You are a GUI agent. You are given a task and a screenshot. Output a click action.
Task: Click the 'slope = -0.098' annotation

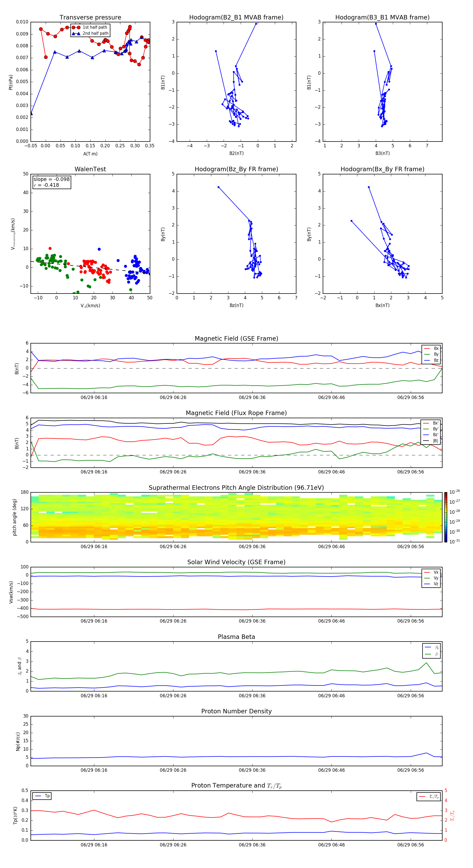(52, 179)
